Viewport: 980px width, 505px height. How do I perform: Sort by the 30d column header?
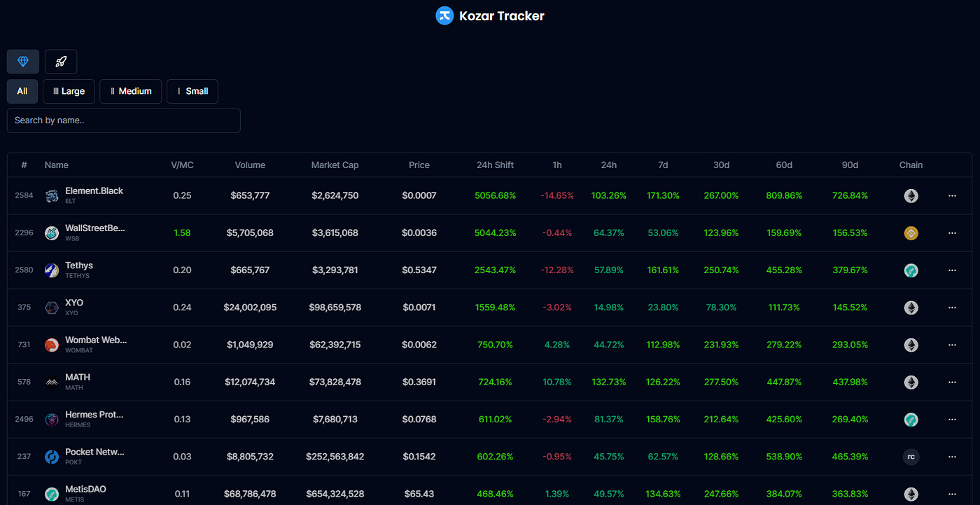(x=721, y=165)
